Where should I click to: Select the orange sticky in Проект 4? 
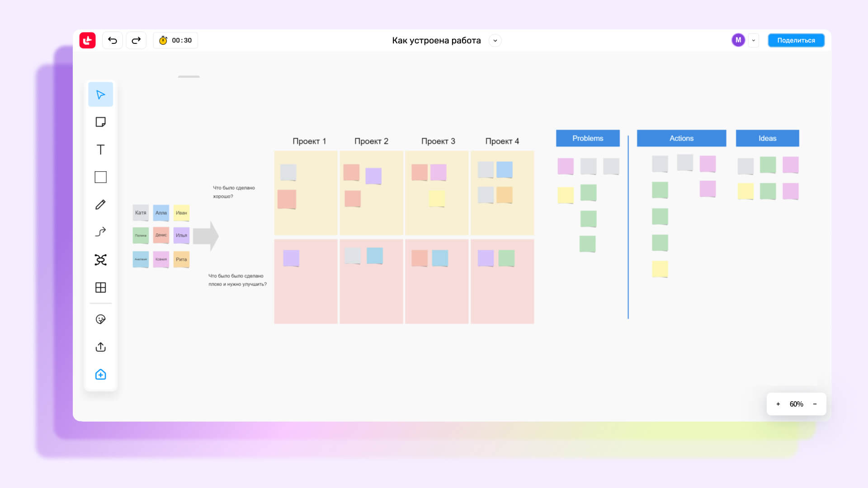[x=505, y=195]
